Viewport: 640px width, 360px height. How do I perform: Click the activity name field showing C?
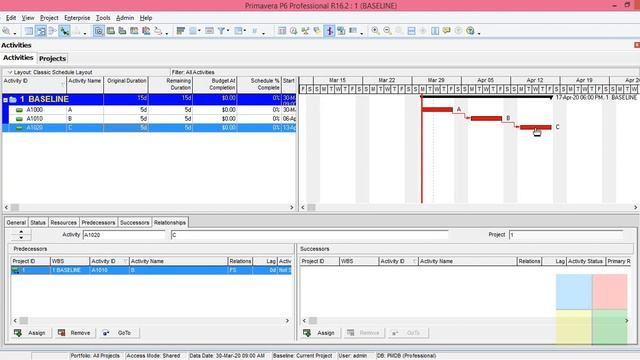coord(309,235)
